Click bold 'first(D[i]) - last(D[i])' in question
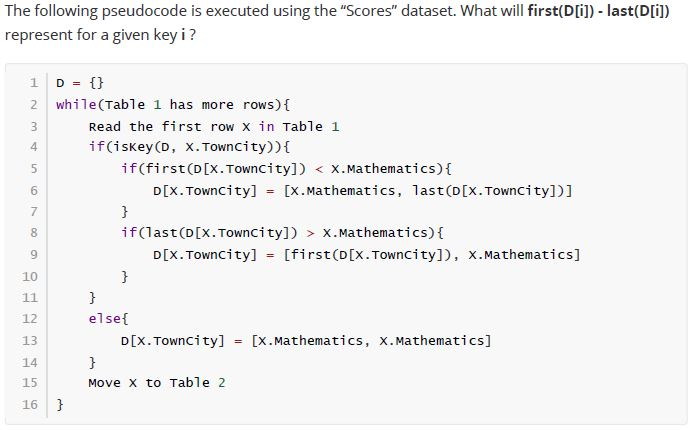 (598, 11)
